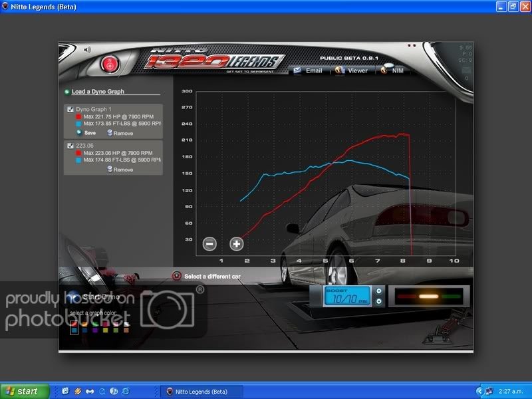This screenshot has height=399, width=532.
Task: Click Select a different car
Action: (212, 277)
